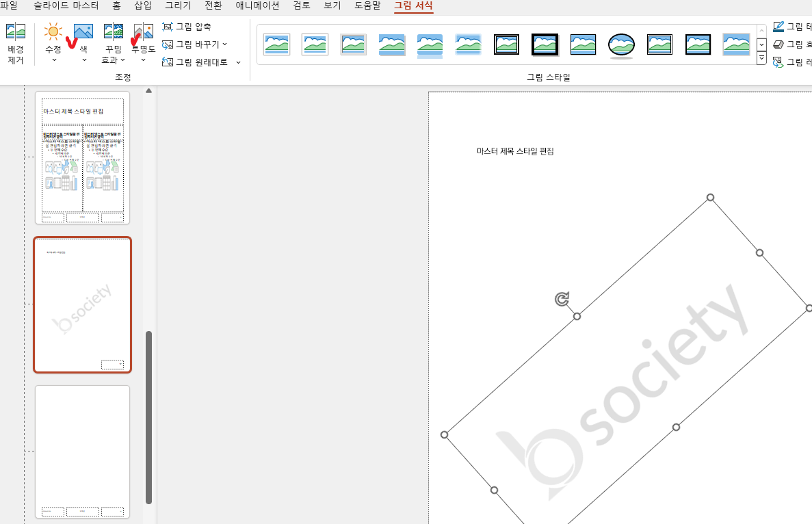Apply ninth simple frame picture style
This screenshot has width=812, height=524.
tap(583, 44)
